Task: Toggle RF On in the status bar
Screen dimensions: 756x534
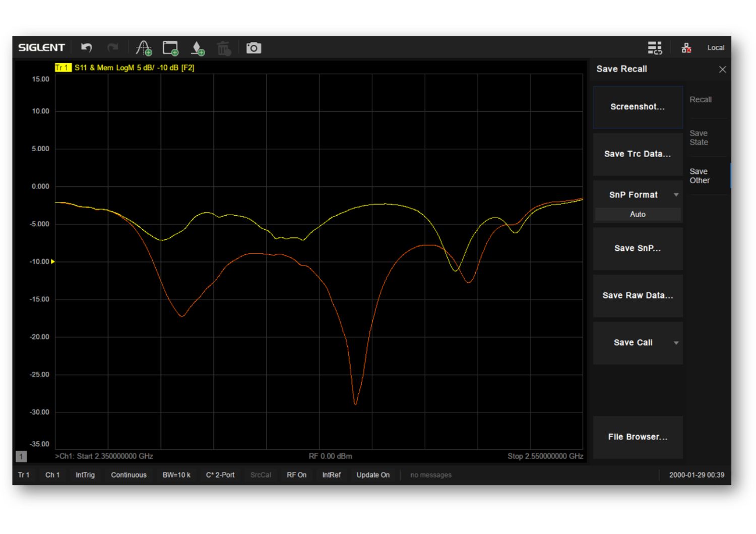Action: point(296,475)
